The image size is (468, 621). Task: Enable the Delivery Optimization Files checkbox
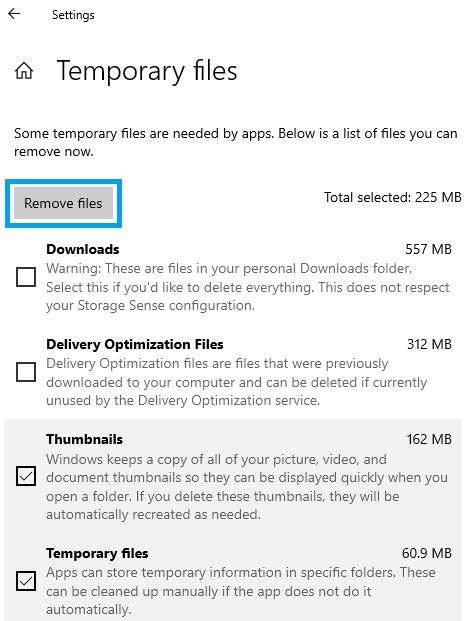tap(26, 372)
